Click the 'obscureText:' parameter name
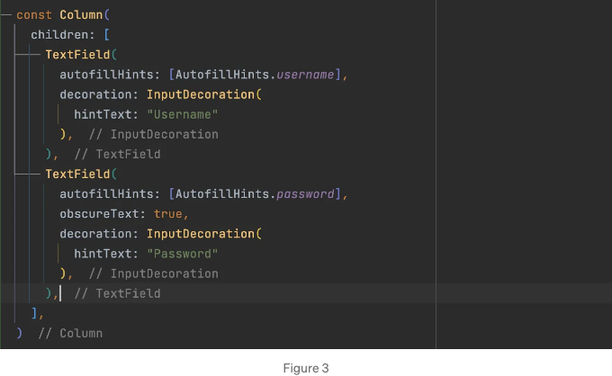This screenshot has width=612, height=376. coord(102,214)
